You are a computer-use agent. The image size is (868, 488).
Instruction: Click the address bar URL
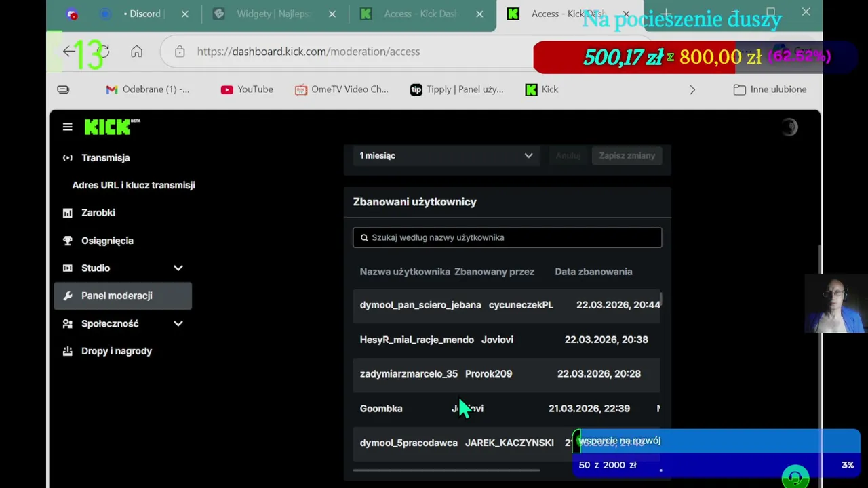click(x=309, y=52)
